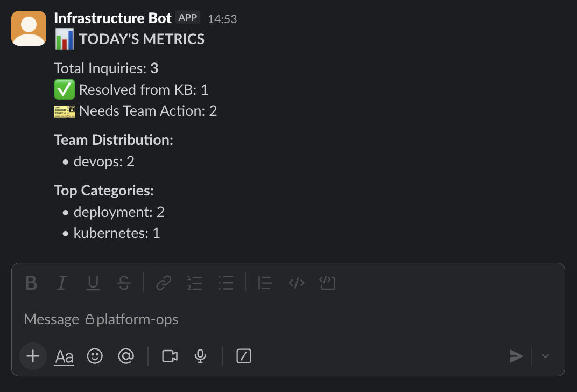577x392 pixels.
Task: Mention someone using the @ icon
Action: pos(126,356)
